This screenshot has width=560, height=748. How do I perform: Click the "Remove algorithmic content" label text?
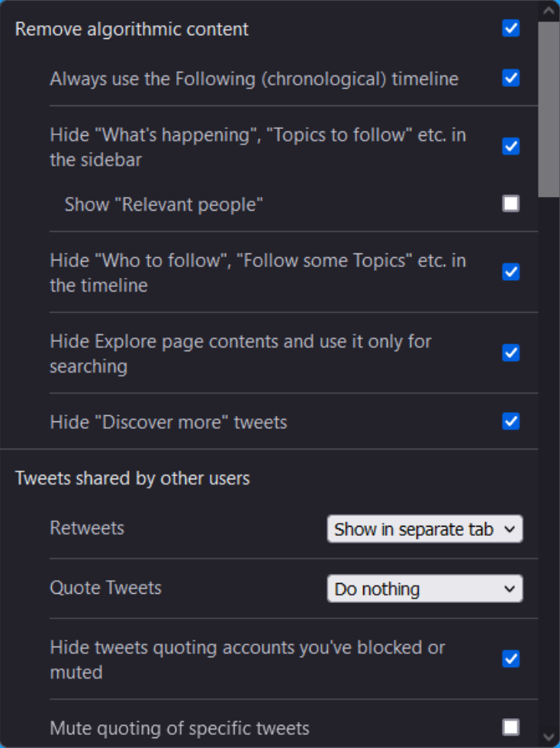tap(130, 28)
